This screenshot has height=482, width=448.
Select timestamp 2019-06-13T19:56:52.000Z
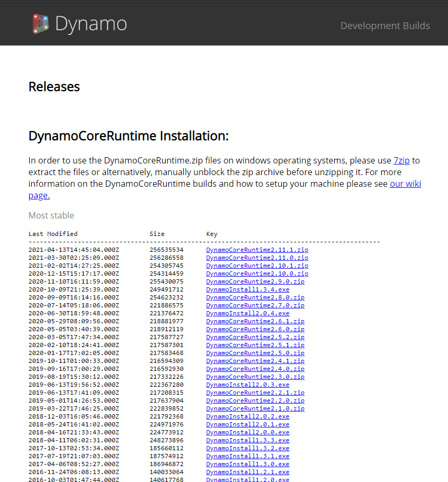(x=74, y=385)
